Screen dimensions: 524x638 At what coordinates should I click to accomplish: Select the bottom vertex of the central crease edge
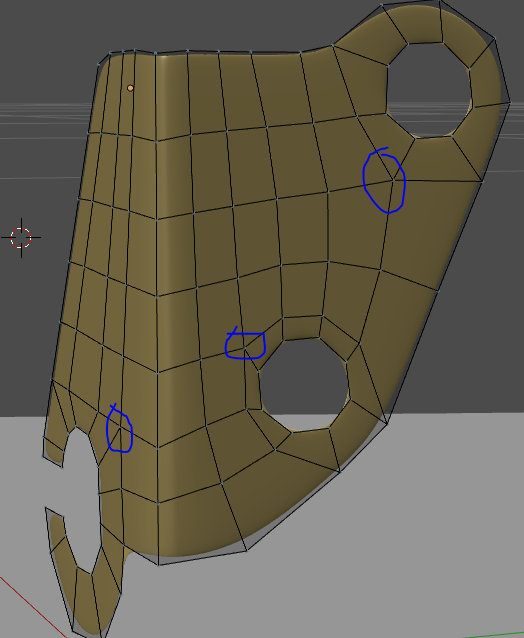coord(159,565)
